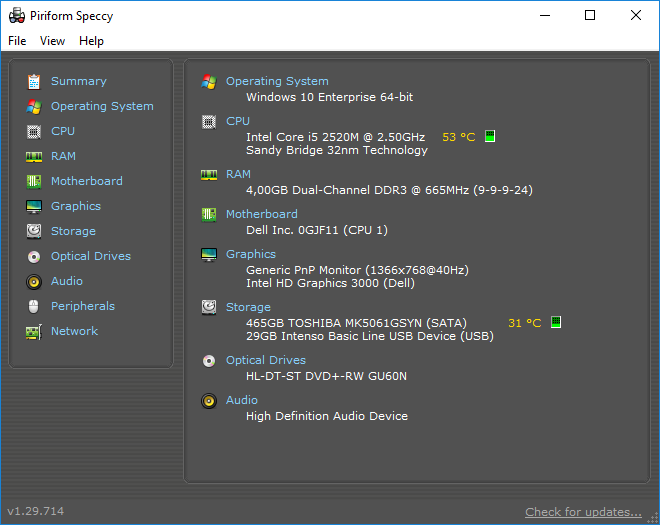Click the Windows flag icon in main panel
This screenshot has width=660, height=525.
pyautogui.click(x=209, y=82)
